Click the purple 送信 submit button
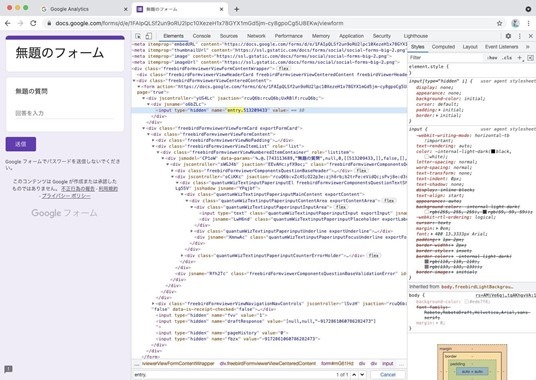The width and height of the screenshot is (536, 380). (21, 144)
